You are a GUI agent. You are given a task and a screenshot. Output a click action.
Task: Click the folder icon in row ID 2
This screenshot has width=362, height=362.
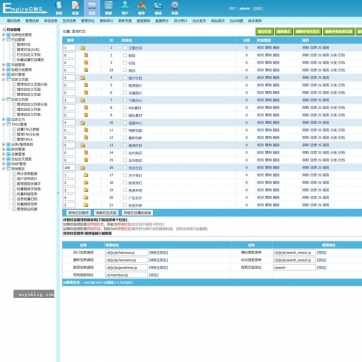coord(86,55)
